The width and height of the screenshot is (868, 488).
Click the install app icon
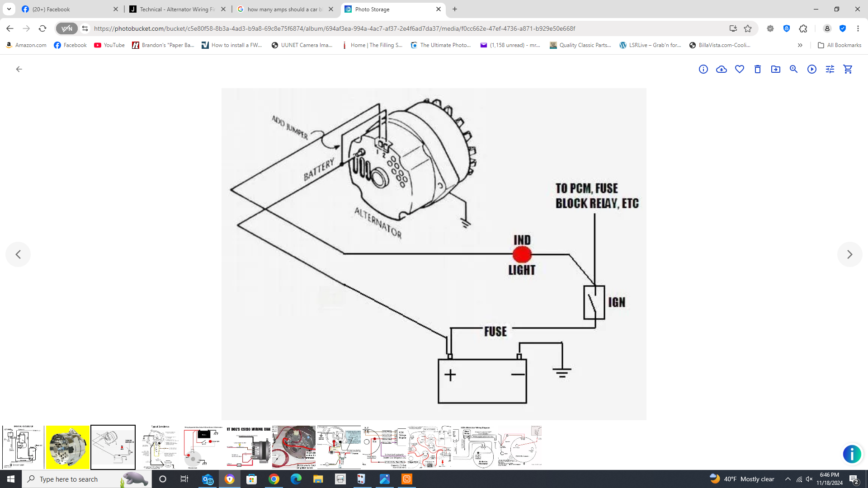tap(733, 28)
